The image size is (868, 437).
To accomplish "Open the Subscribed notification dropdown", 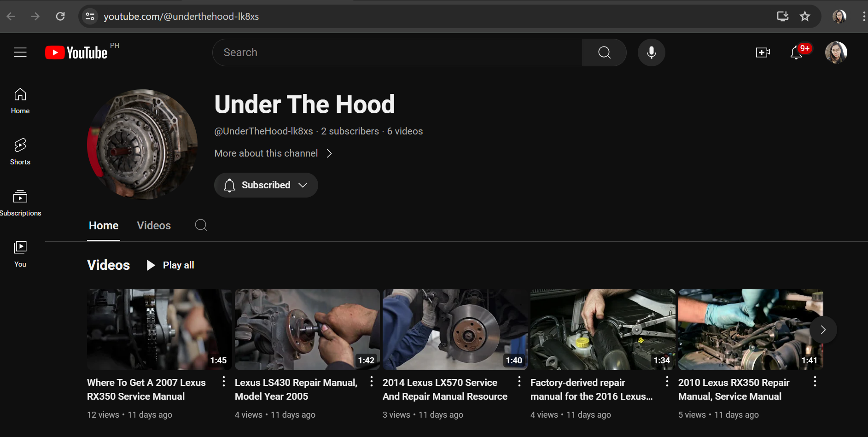I will (x=266, y=185).
